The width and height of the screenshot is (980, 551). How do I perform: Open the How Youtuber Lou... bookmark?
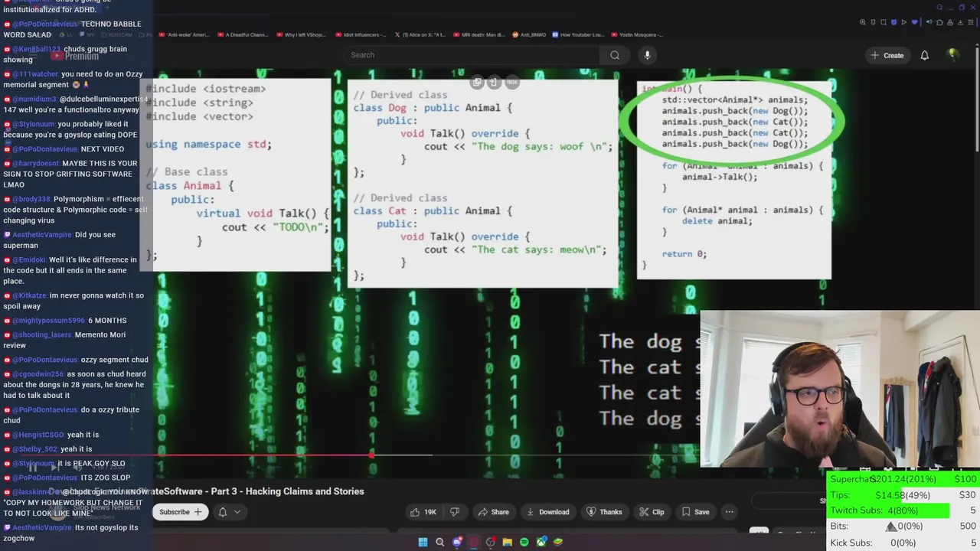coord(578,34)
